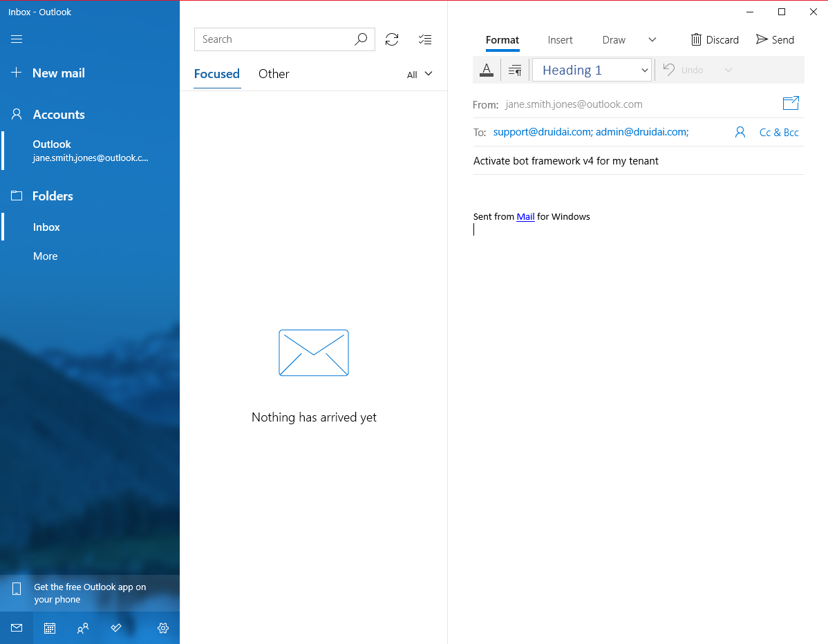The width and height of the screenshot is (828, 644).
Task: Show Cc & Bcc fields
Action: tap(779, 133)
